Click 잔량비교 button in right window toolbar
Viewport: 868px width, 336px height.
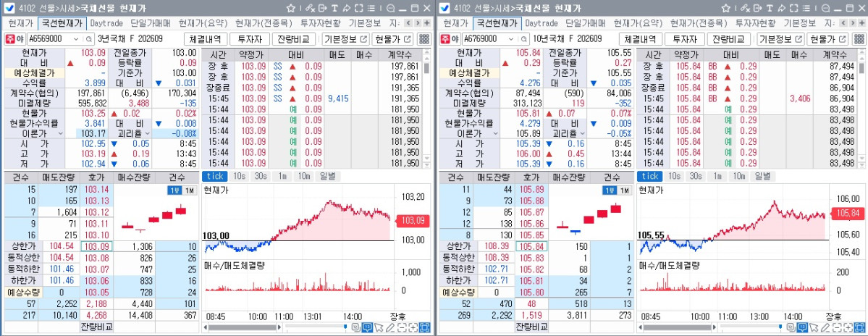tap(729, 39)
